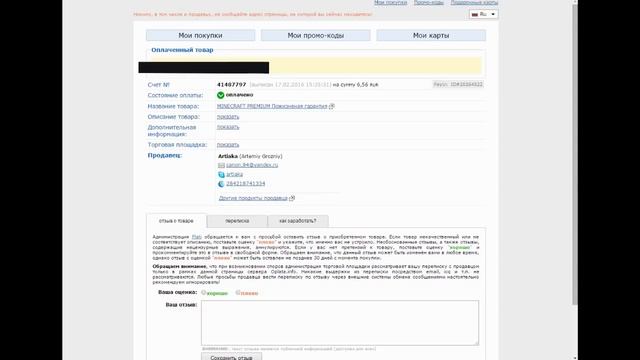Open the language selector dropdown Ru
640x360 pixels.
point(484,14)
